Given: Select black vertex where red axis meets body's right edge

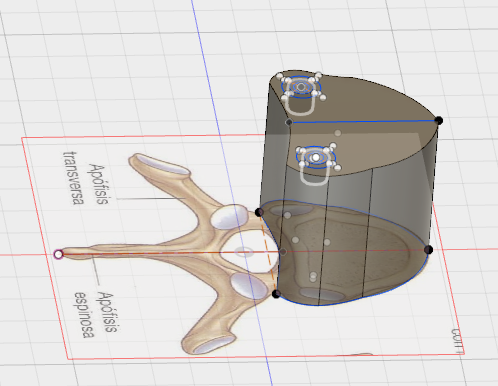Looking at the screenshot, I should (429, 249).
